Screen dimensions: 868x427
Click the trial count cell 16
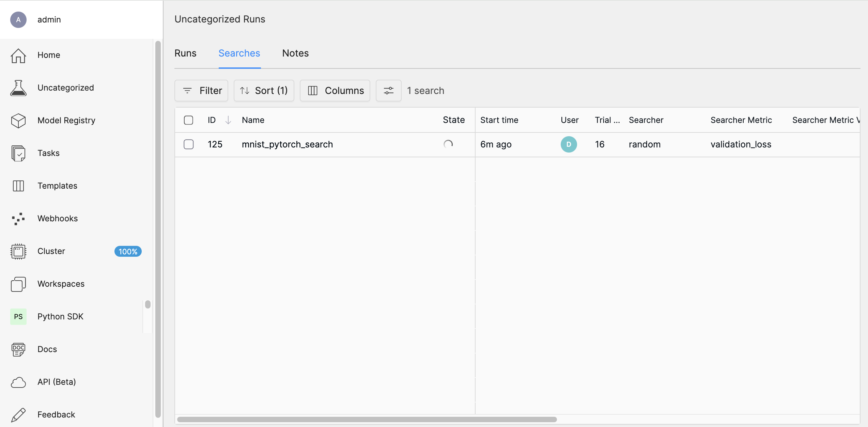click(600, 144)
